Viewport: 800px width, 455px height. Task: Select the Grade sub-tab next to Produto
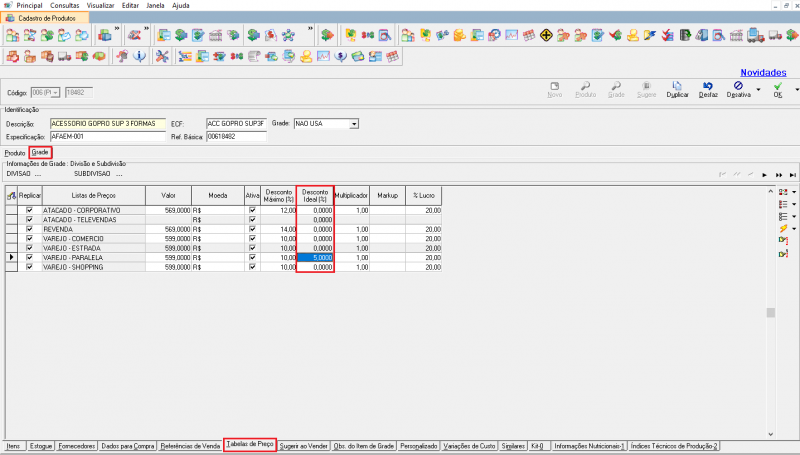(40, 152)
